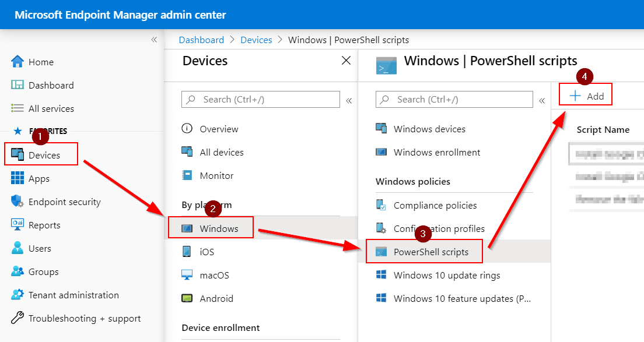
Task: Open Tenant administration
Action: 73,295
